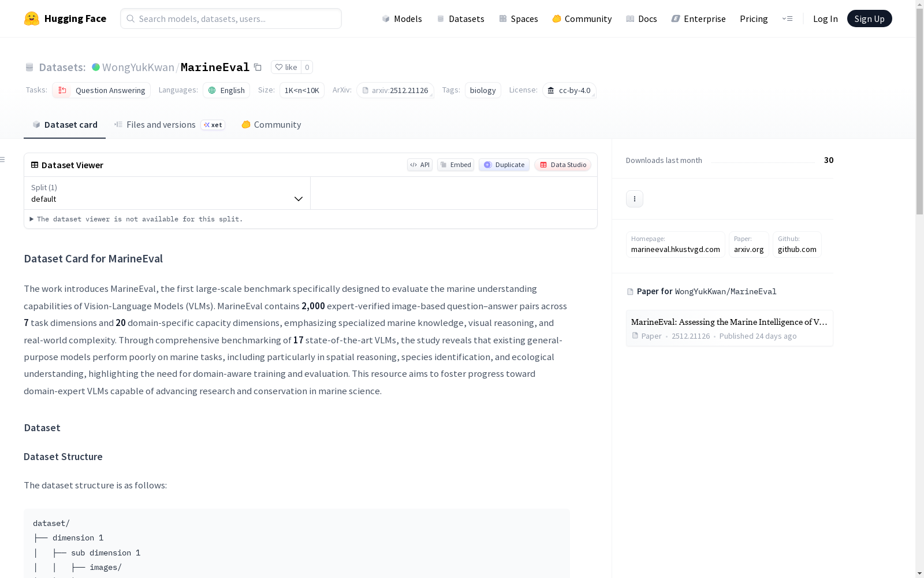The image size is (924, 578).
Task: Open the marineeval.hkustvgd.com homepage link
Action: (676, 244)
